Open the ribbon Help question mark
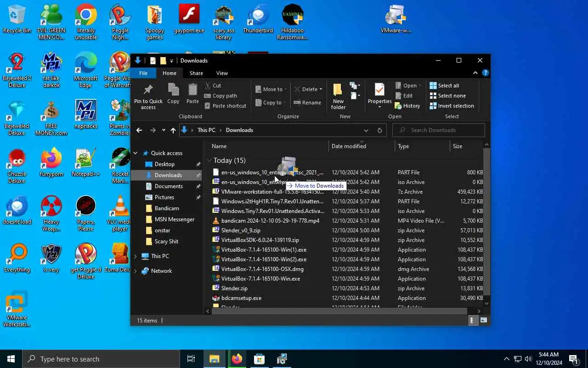588x368 pixels. tap(485, 73)
